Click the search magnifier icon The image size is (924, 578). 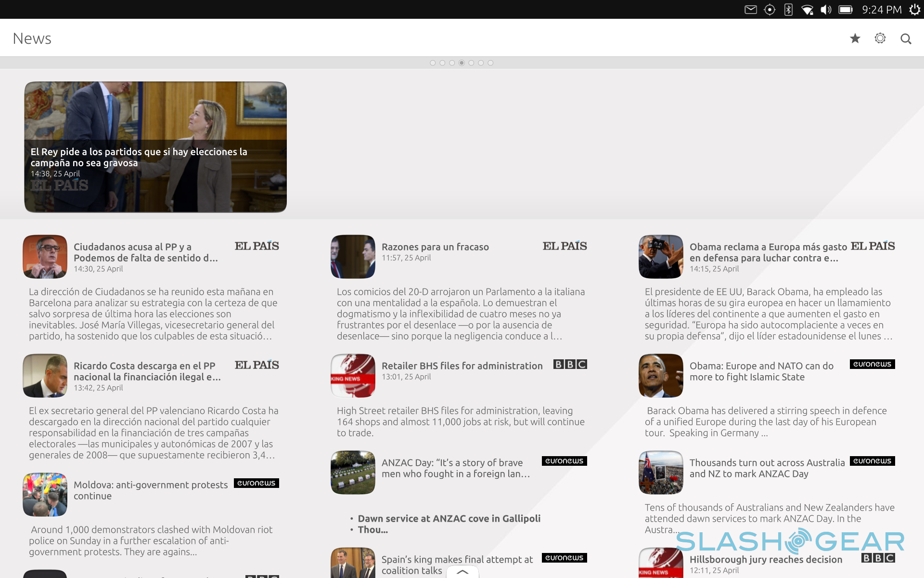[x=906, y=39]
